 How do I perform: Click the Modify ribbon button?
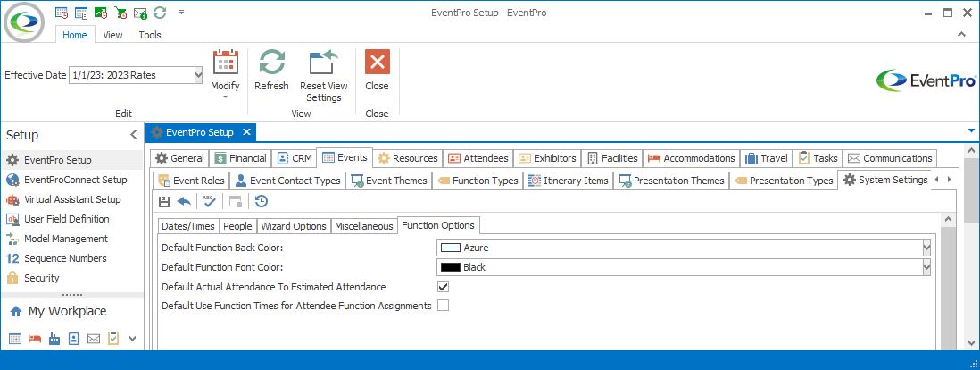pos(225,74)
